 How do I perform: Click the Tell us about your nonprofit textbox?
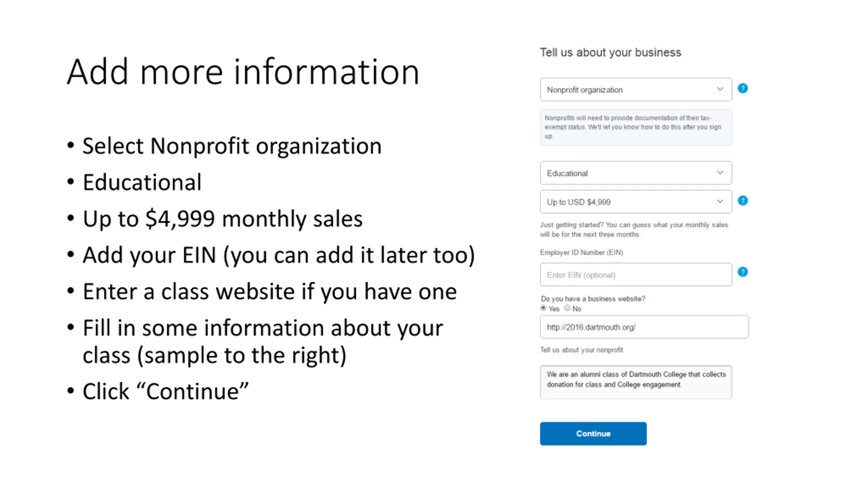coord(636,382)
